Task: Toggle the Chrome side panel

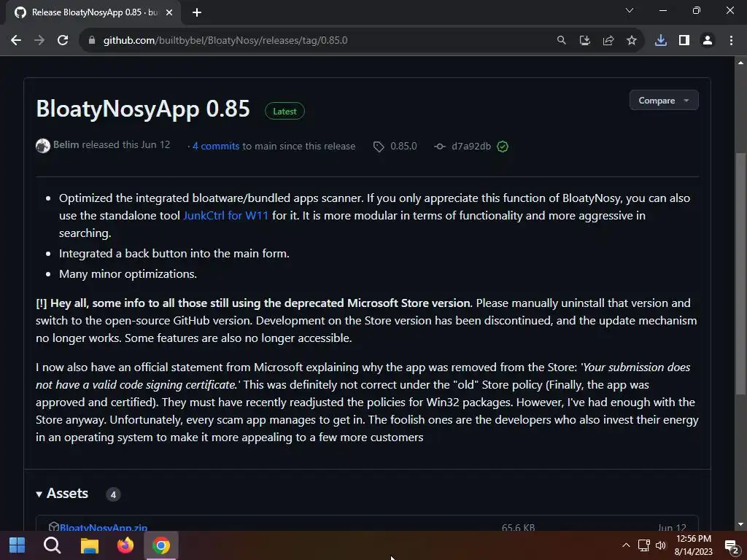Action: [684, 41]
